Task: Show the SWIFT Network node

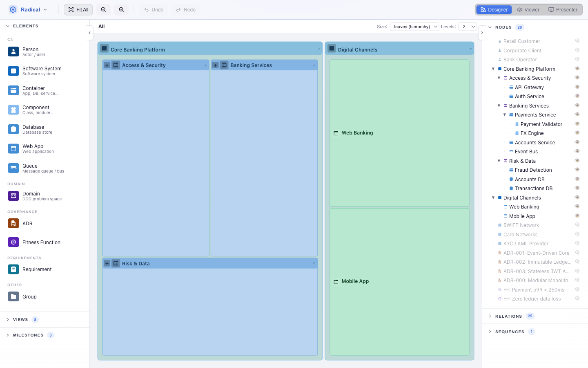Action: point(577,225)
